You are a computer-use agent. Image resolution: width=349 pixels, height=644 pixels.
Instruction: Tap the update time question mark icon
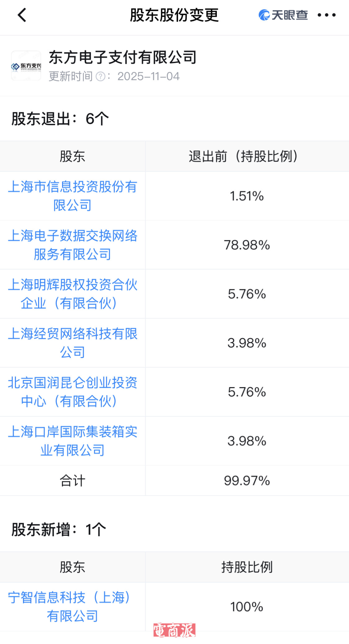pos(101,77)
